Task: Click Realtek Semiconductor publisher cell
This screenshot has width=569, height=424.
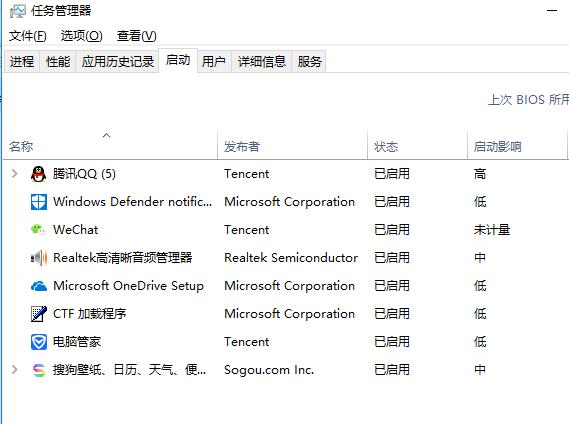Action: point(291,258)
